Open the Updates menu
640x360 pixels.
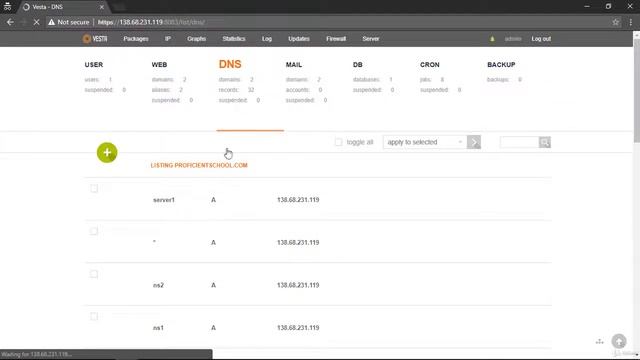click(299, 39)
